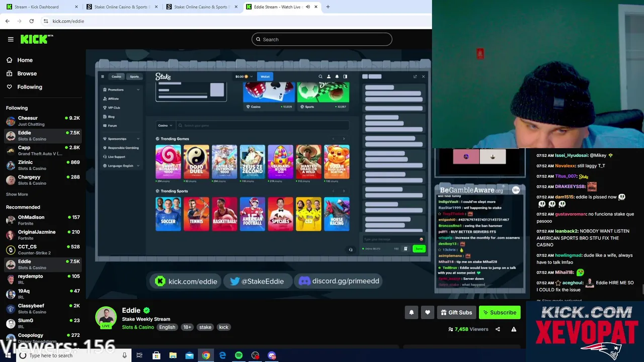Open OriginalJazmine in Recommended list
Screen dimensions: 644x362
[x=43, y=234]
